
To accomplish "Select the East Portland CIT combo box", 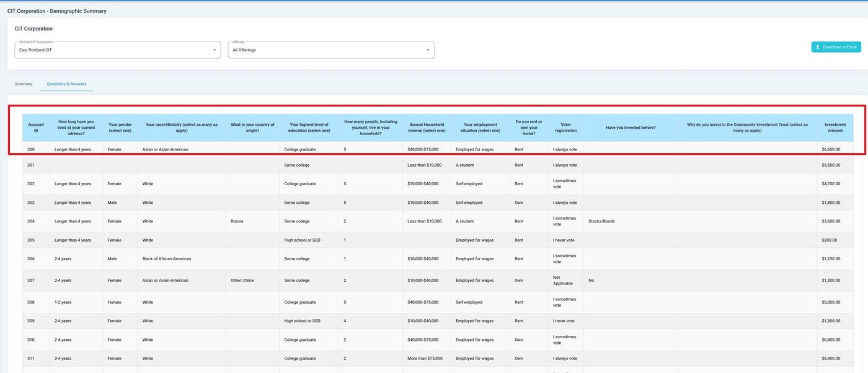I will 112,50.
